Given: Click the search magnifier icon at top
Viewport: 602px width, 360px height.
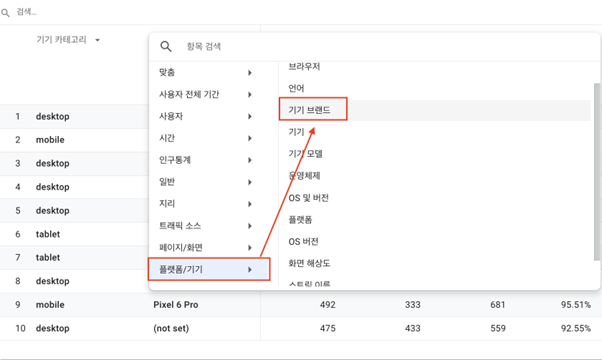Looking at the screenshot, I should 5,13.
